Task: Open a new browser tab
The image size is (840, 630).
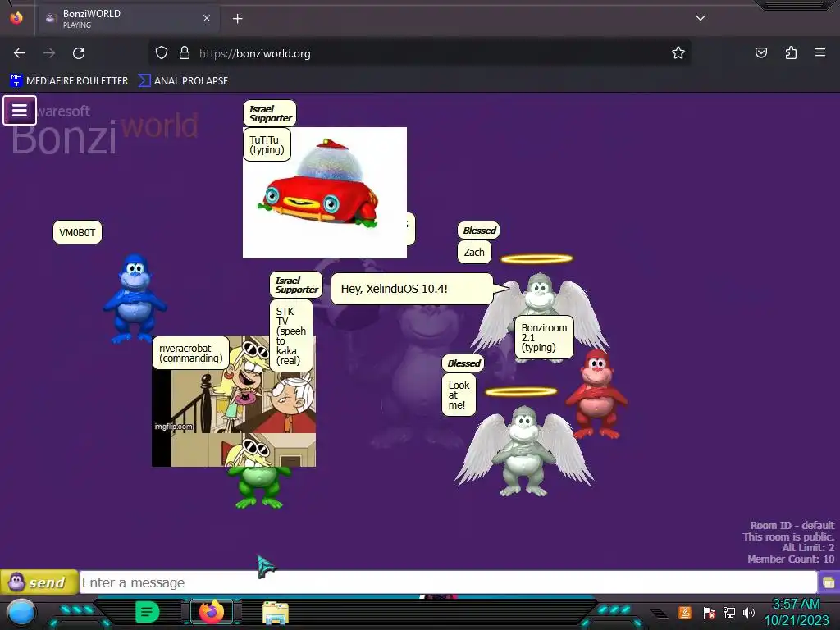Action: (x=237, y=19)
